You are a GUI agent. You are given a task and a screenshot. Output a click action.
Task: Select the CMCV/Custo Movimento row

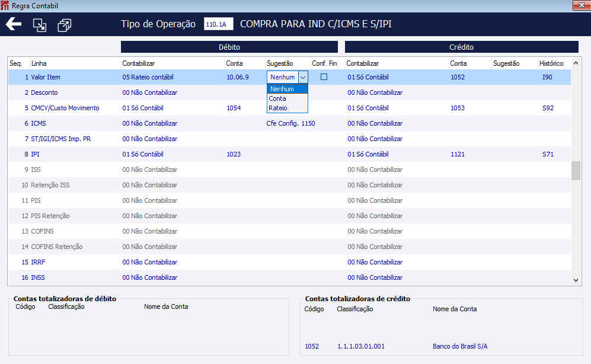[65, 108]
